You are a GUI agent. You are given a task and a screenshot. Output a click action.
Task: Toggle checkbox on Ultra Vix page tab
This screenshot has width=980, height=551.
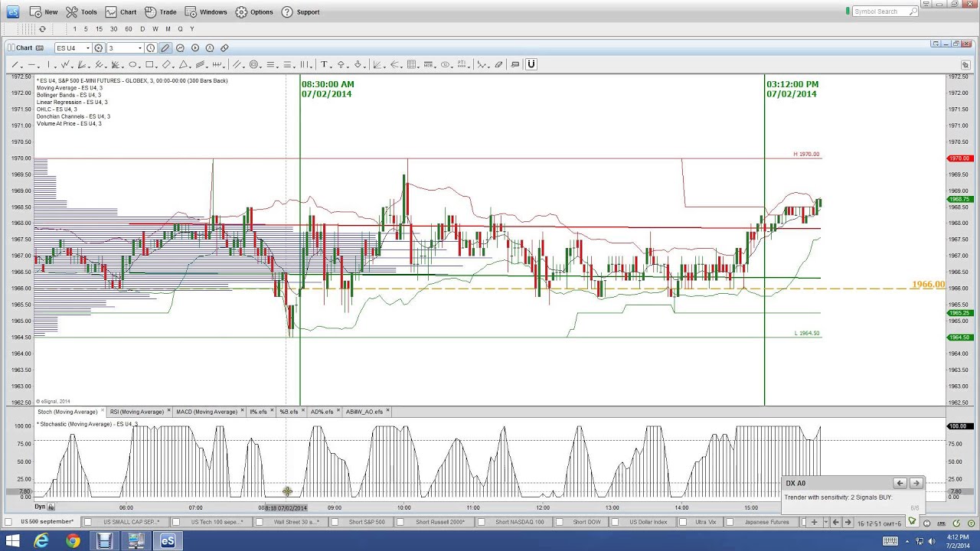(681, 522)
